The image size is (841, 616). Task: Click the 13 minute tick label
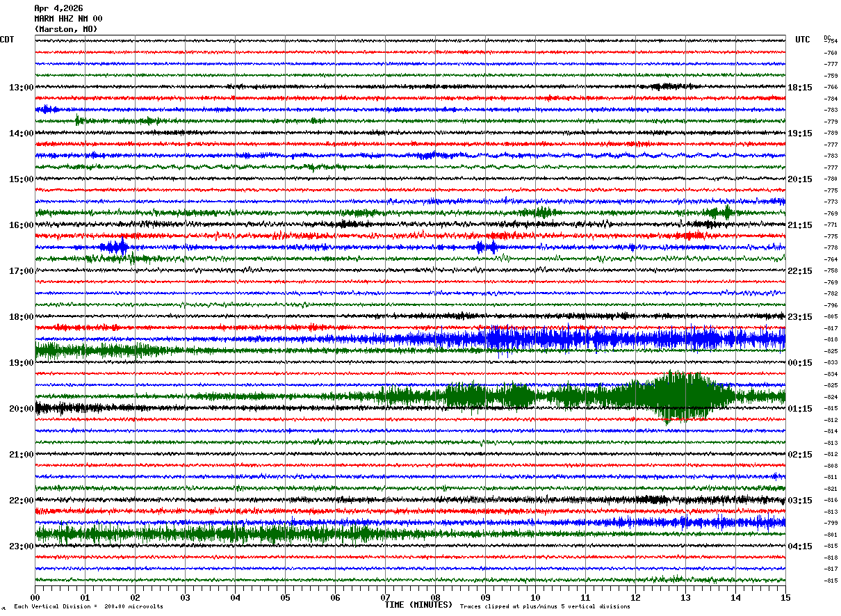coord(685,597)
